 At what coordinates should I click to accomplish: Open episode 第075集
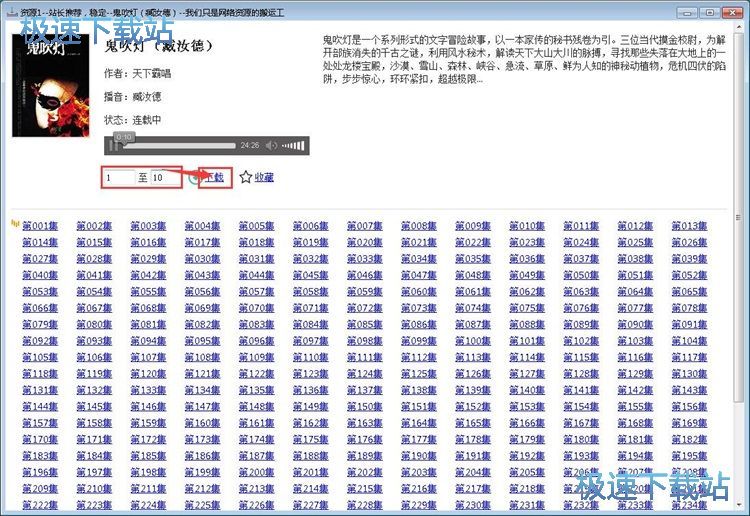coord(527,308)
